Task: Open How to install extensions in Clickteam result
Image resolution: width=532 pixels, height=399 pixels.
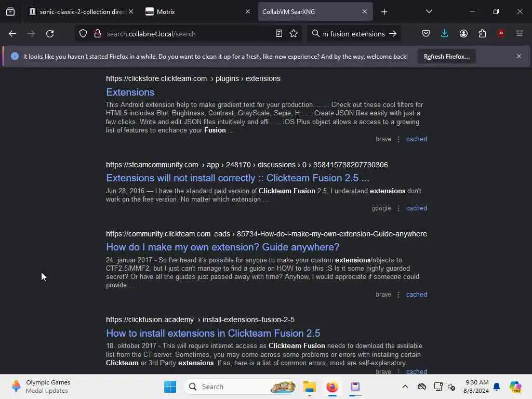Action: click(213, 333)
